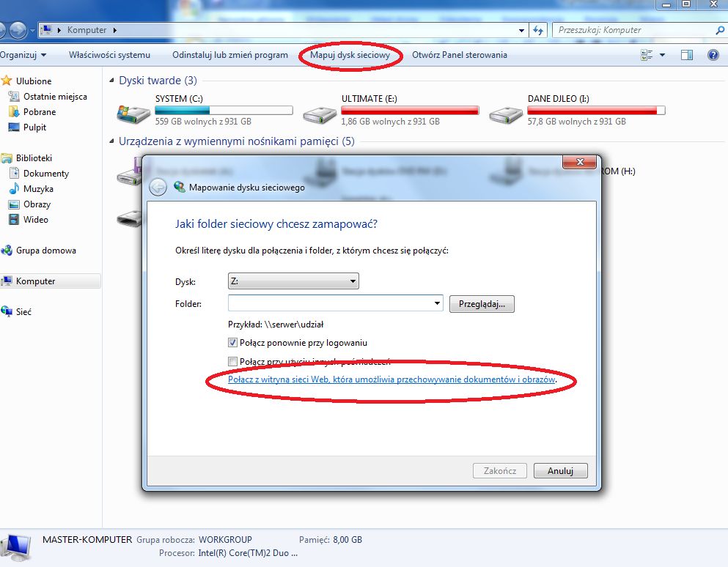Click the Zakończ button
Screen dimensions: 728x567
[499, 470]
